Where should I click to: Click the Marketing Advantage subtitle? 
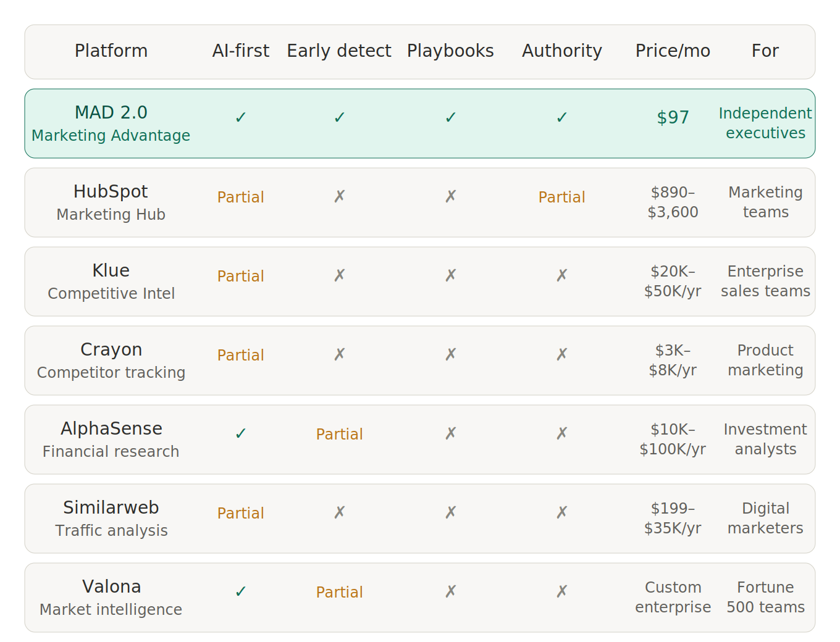pos(111,135)
